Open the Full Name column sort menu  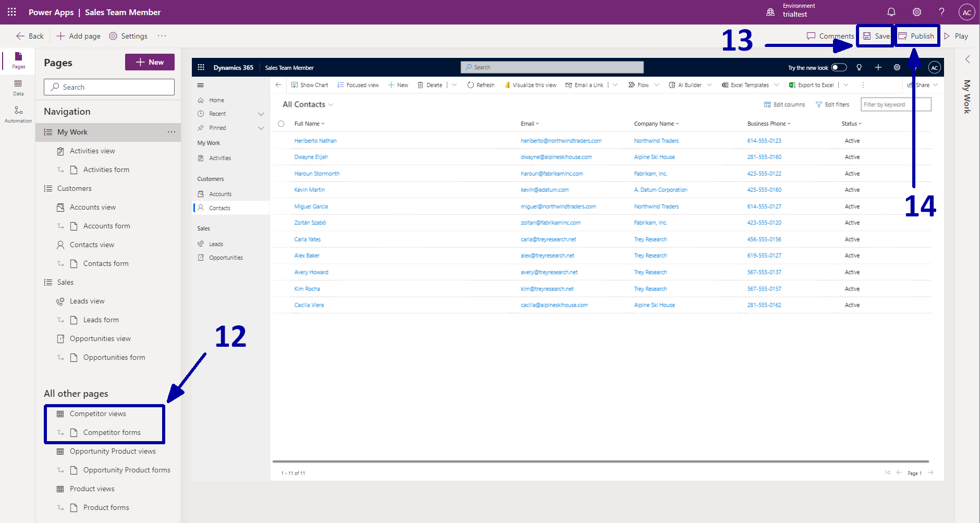click(x=309, y=124)
